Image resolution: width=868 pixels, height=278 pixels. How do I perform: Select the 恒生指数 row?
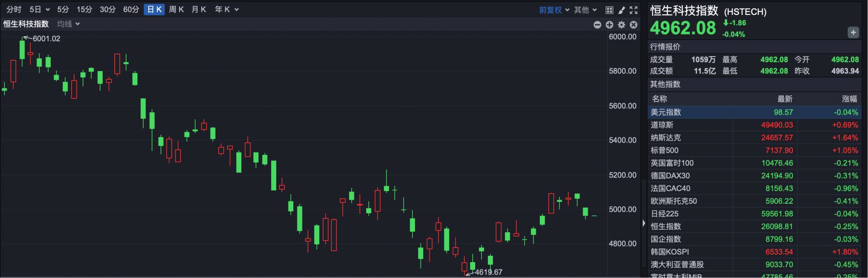[x=754, y=226]
